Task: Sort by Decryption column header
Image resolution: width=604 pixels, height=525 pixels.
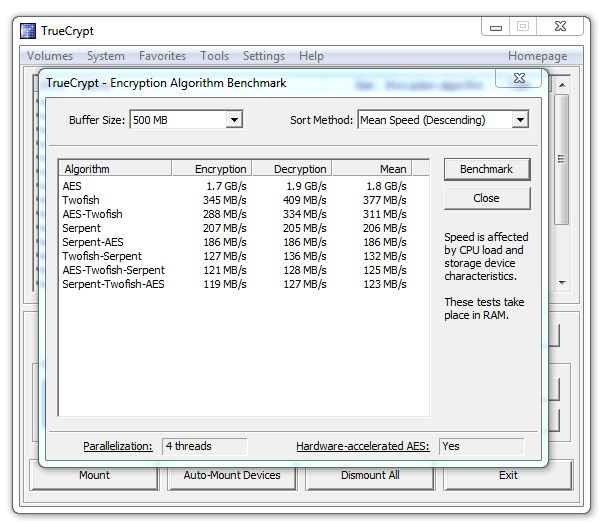Action: (292, 169)
